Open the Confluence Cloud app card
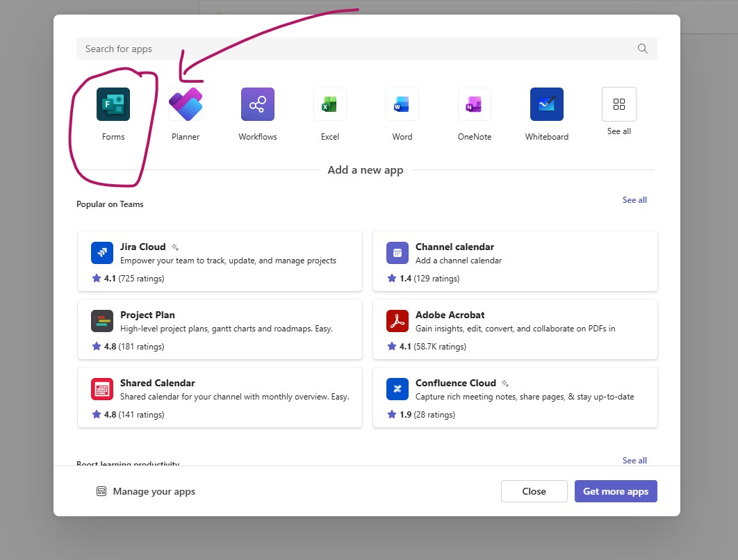This screenshot has width=738, height=560. tap(515, 397)
